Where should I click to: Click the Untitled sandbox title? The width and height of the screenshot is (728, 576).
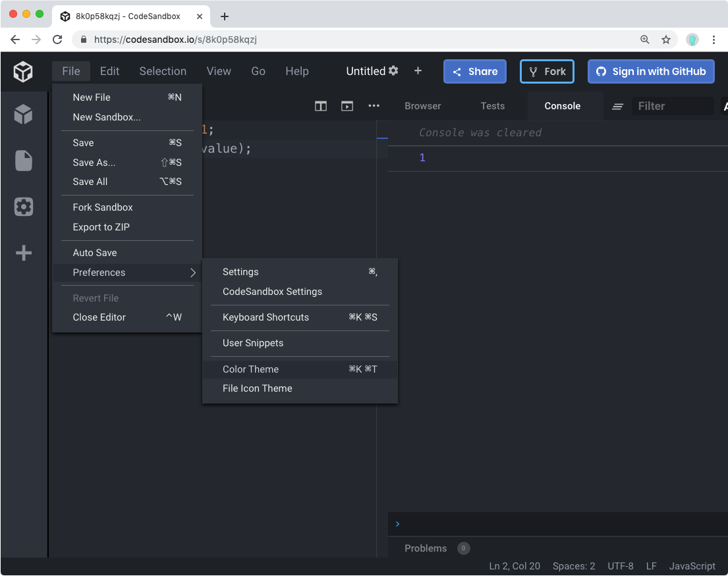coord(366,71)
